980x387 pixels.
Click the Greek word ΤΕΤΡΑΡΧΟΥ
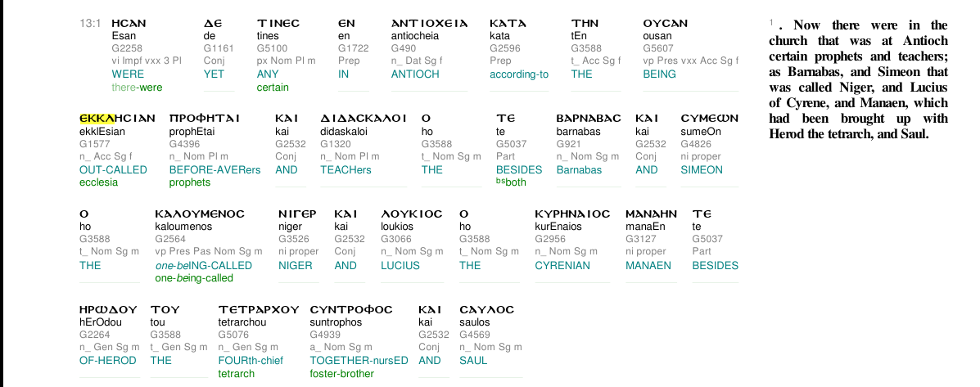259,309
